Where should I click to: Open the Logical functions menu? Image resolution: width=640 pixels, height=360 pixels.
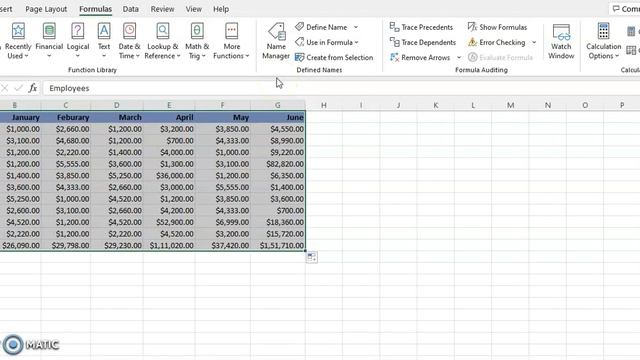pyautogui.click(x=78, y=41)
